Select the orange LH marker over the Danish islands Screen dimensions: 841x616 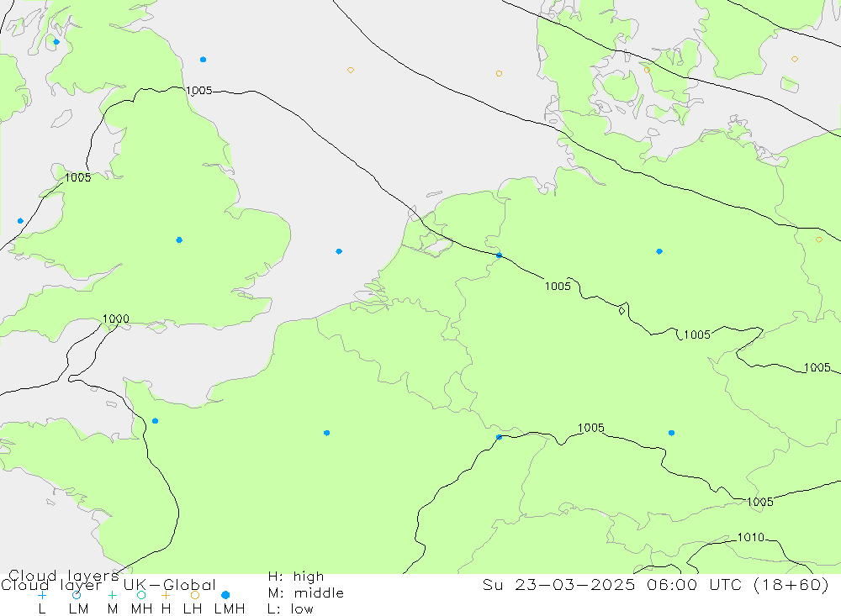[647, 70]
